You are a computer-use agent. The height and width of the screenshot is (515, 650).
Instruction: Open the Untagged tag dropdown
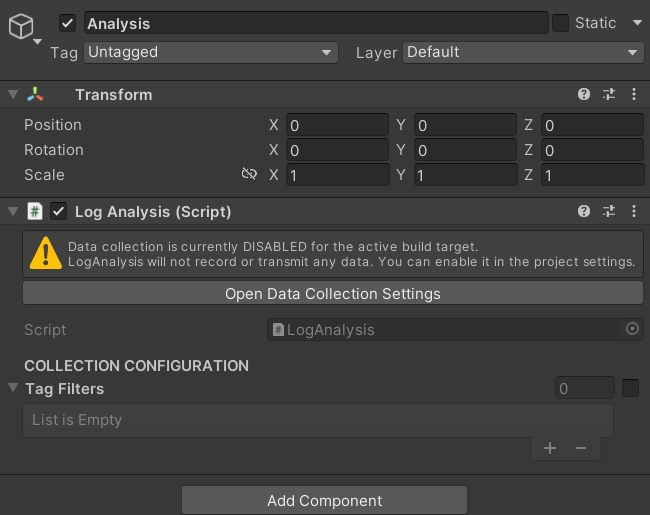click(211, 53)
